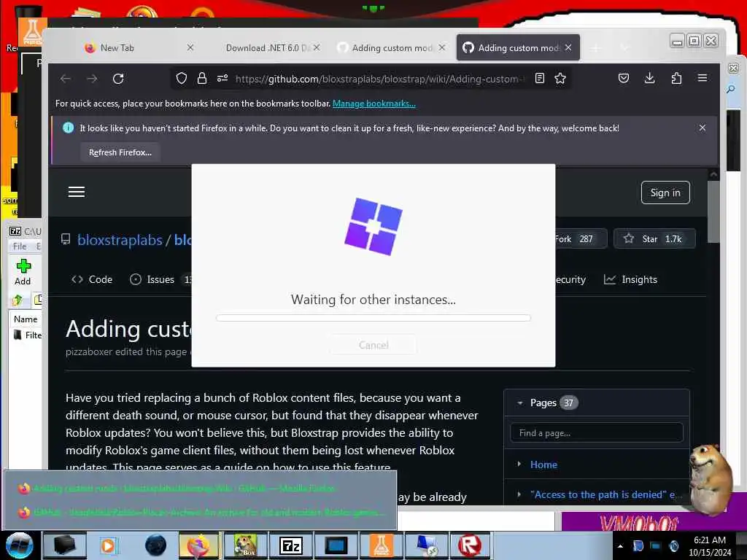
Task: Reload the page in Firefox
Action: [118, 79]
